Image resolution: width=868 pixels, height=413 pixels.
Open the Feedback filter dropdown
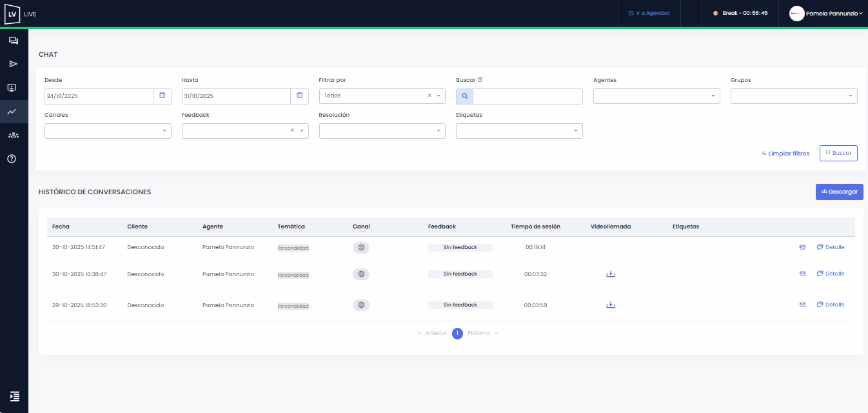245,131
